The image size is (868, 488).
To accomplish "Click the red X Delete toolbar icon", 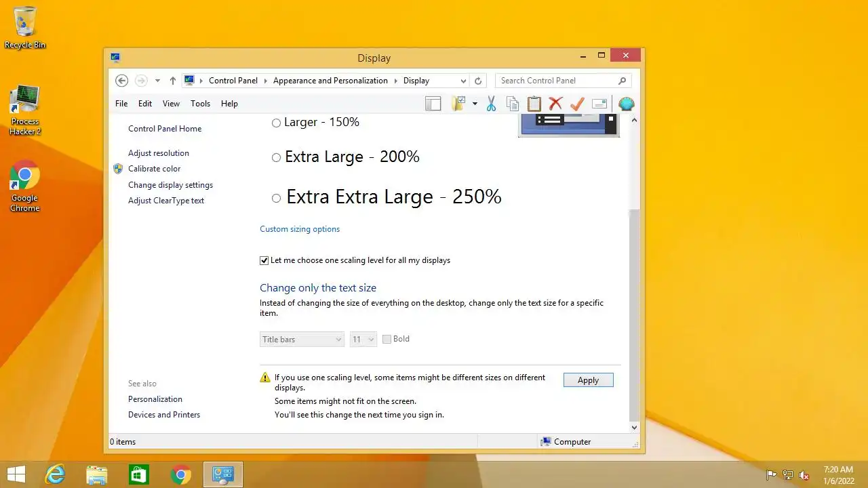I will tap(556, 104).
